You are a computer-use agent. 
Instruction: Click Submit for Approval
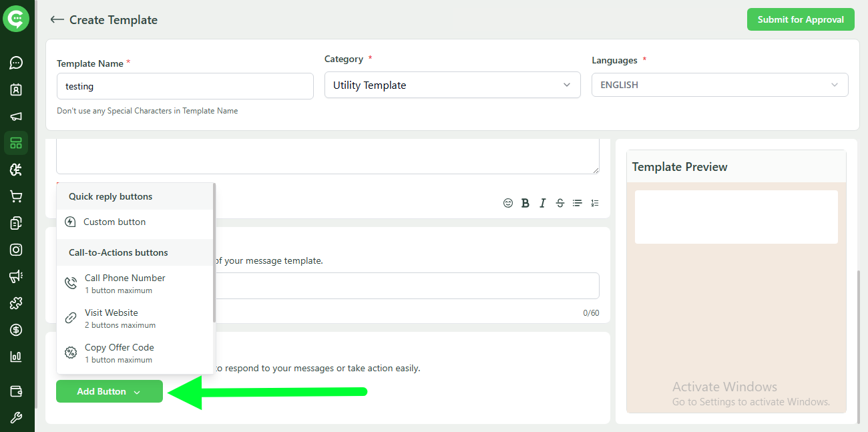800,19
